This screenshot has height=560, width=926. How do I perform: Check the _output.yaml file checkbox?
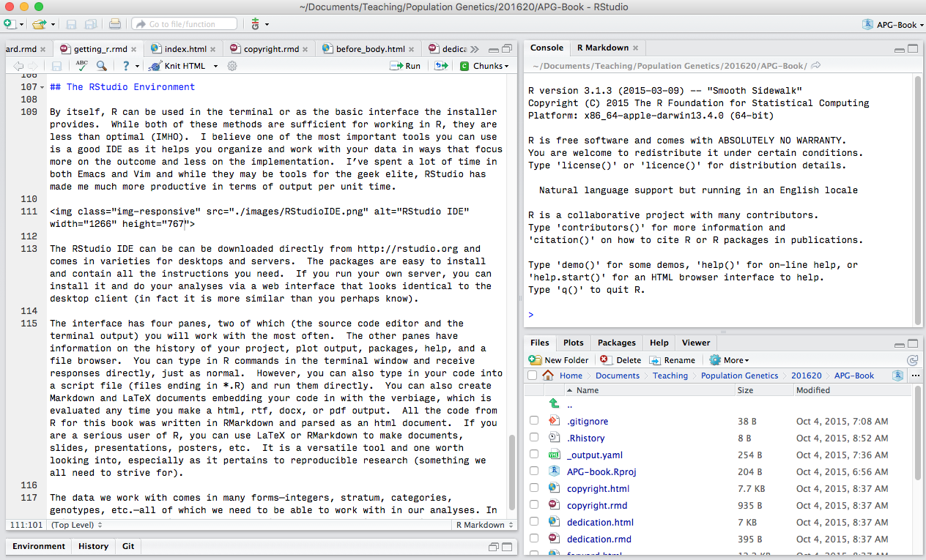pos(534,455)
